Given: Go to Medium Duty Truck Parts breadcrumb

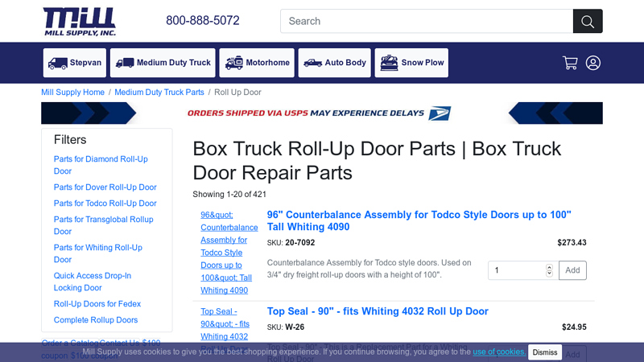Looking at the screenshot, I should pyautogui.click(x=159, y=93).
